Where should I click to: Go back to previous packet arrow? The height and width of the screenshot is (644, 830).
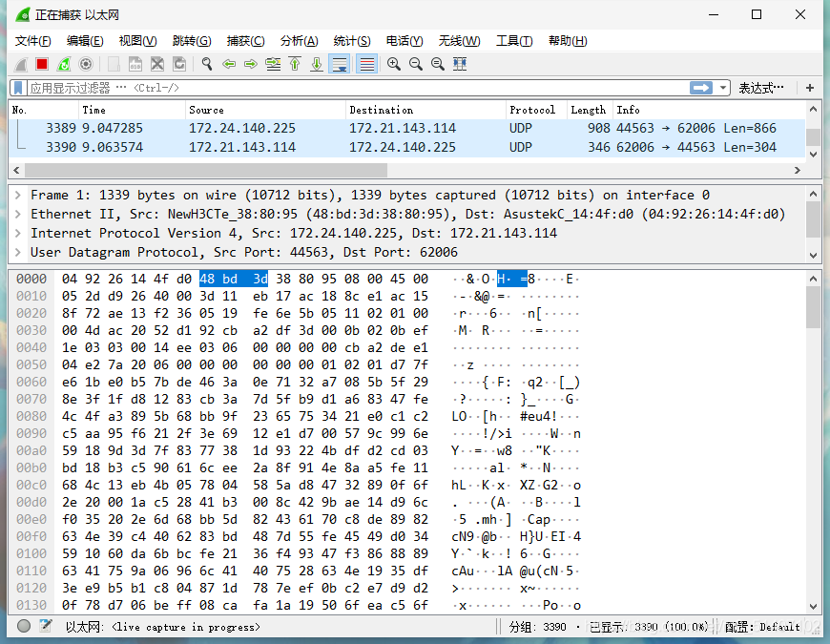(x=229, y=65)
